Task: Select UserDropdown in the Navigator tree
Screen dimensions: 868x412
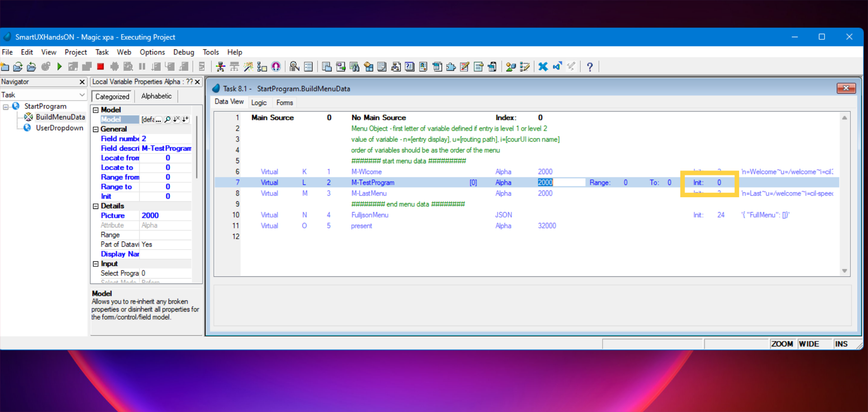Action: (x=59, y=128)
